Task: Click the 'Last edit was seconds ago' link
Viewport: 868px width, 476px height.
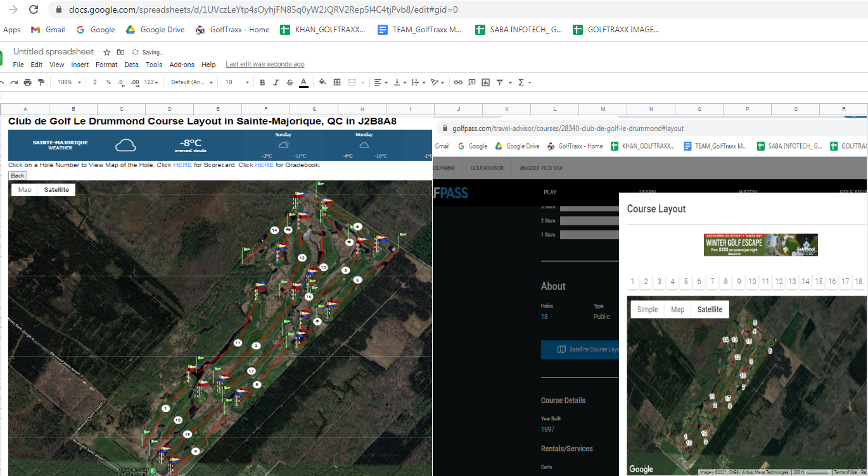Action: tap(265, 65)
